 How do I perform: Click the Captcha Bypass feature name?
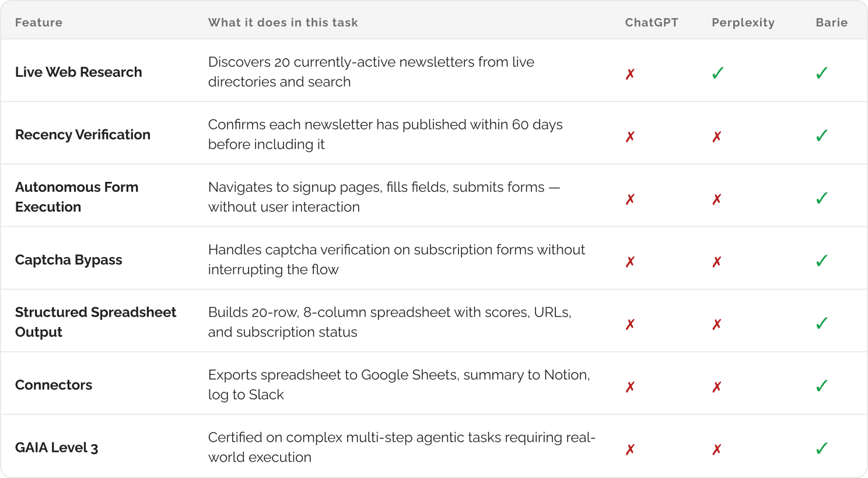(x=69, y=260)
